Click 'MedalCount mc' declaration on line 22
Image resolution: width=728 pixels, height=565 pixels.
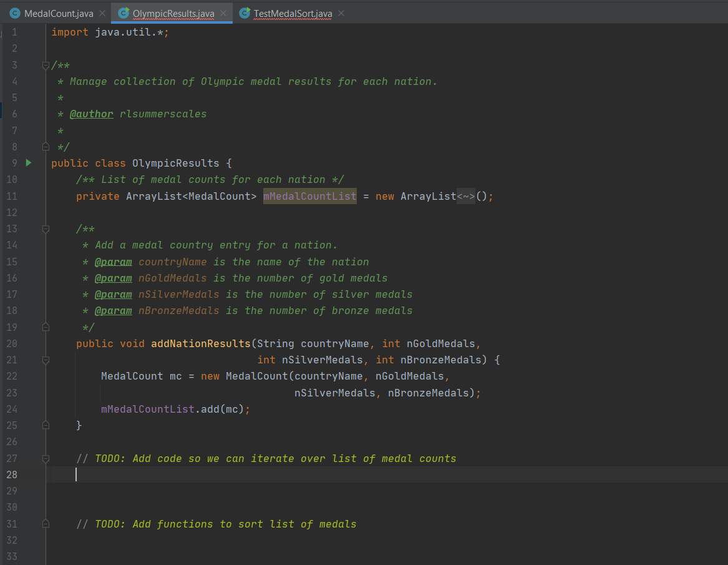coord(142,376)
